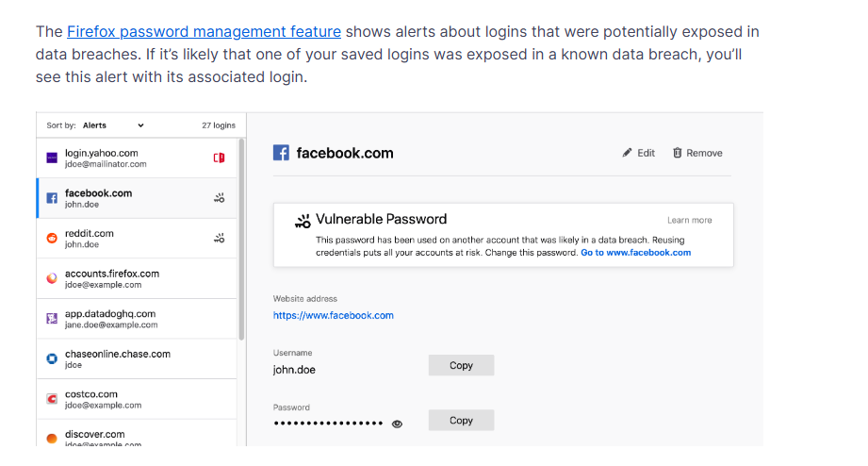
Task: Click Learn more in Vulnerable Password alert
Action: click(689, 221)
